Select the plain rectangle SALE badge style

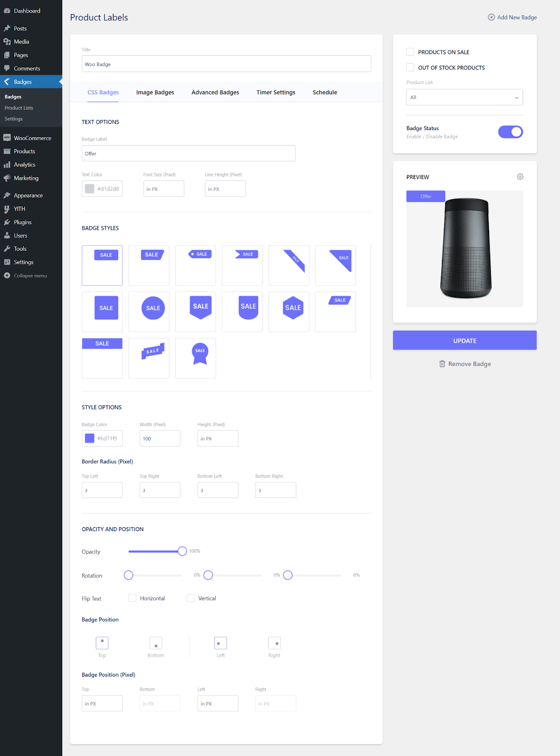(102, 266)
